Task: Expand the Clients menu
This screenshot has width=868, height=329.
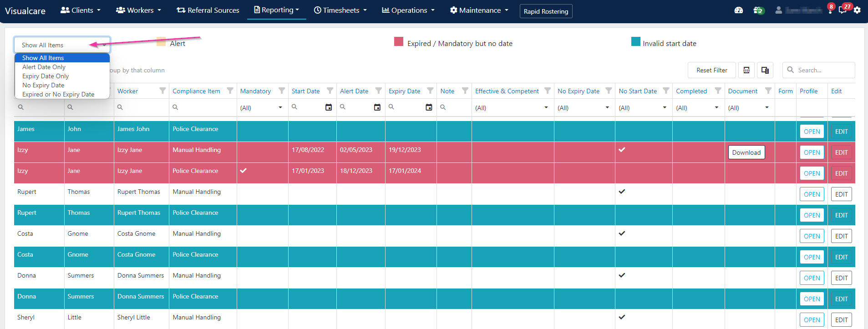Action: coord(81,10)
